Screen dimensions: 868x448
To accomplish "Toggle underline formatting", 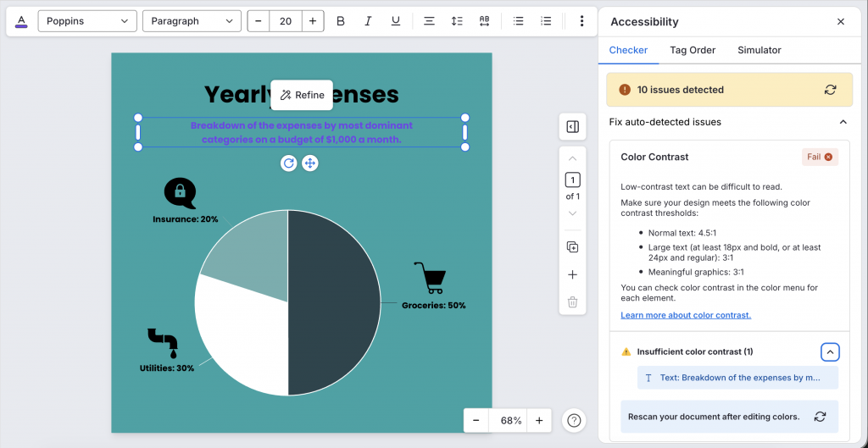I will 396,21.
